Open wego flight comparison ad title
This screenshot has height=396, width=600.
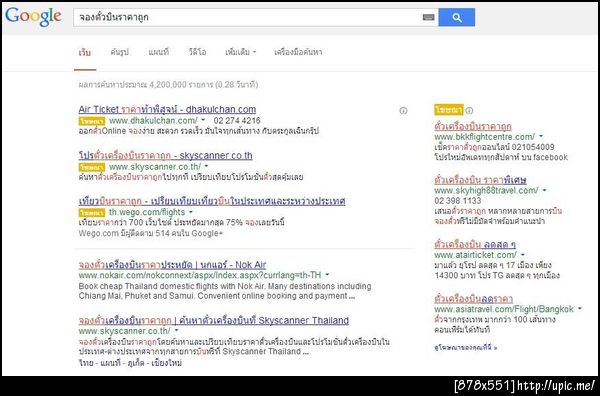coord(212,201)
